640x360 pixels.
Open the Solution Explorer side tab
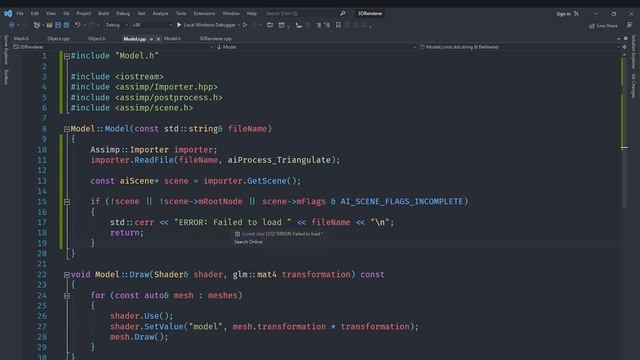[633, 52]
